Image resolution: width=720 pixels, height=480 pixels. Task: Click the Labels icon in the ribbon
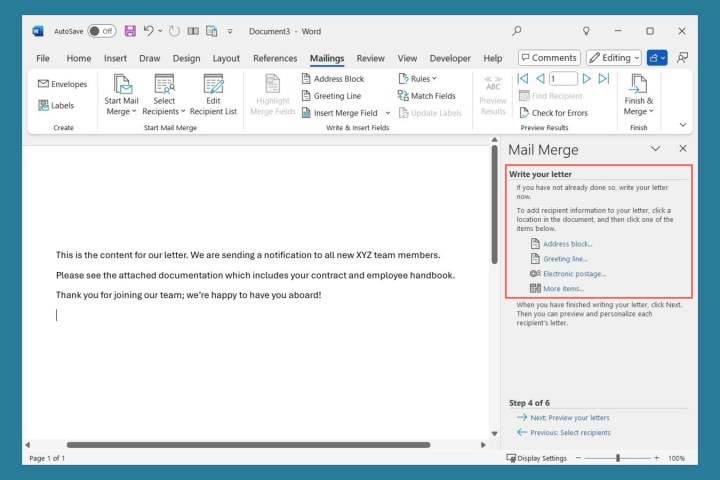click(x=44, y=105)
